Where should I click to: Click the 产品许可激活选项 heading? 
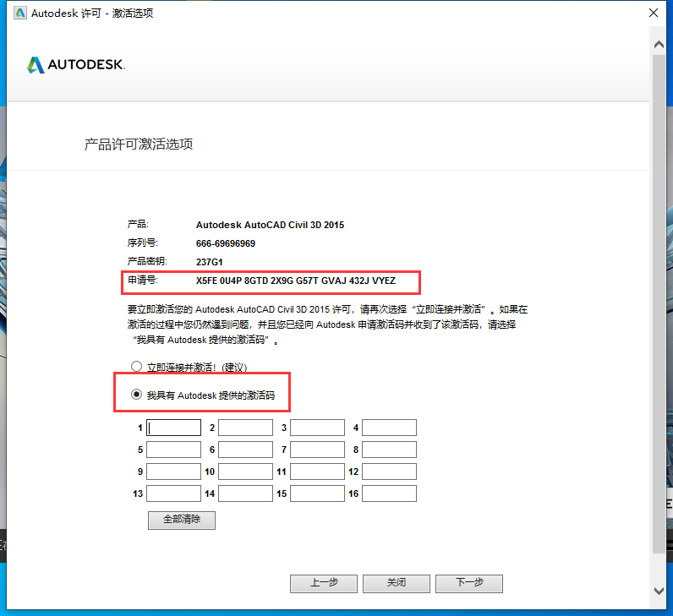coord(138,144)
